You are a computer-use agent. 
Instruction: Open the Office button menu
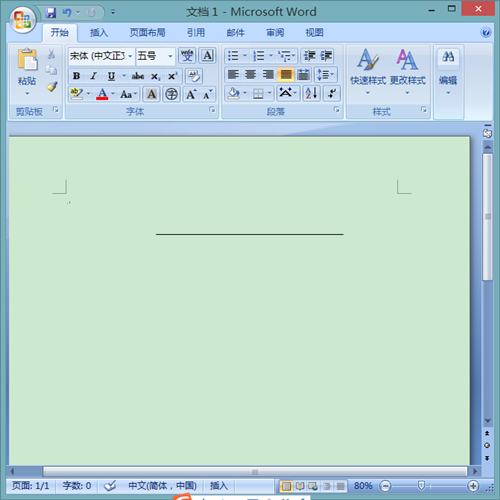(23, 20)
